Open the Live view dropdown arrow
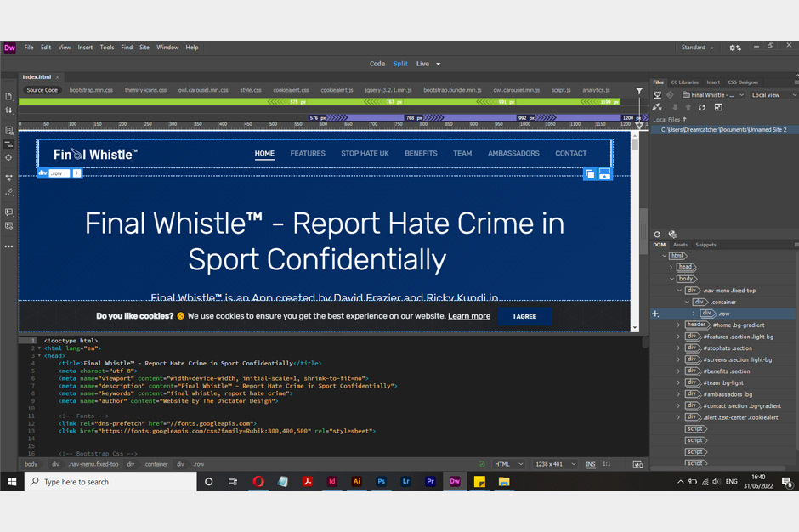 [439, 65]
